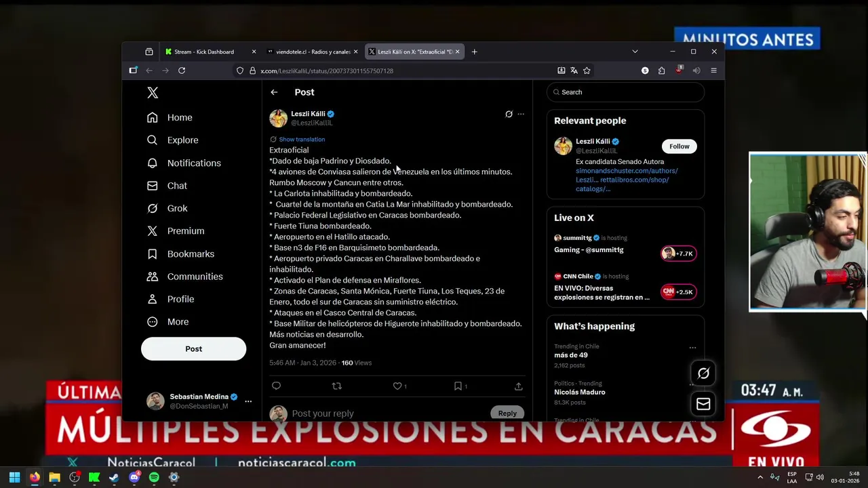This screenshot has height=488, width=868.
Task: Click the repost icon under post
Action: 336,386
